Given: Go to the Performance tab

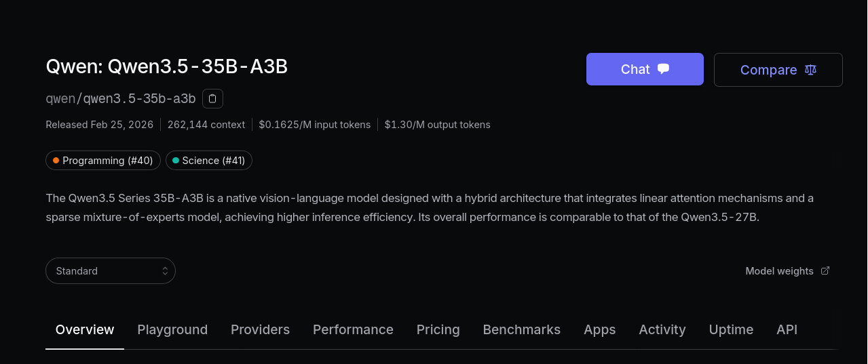Looking at the screenshot, I should pyautogui.click(x=353, y=329).
